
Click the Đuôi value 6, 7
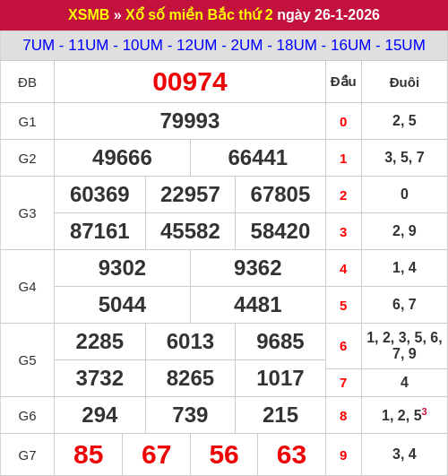click(404, 305)
